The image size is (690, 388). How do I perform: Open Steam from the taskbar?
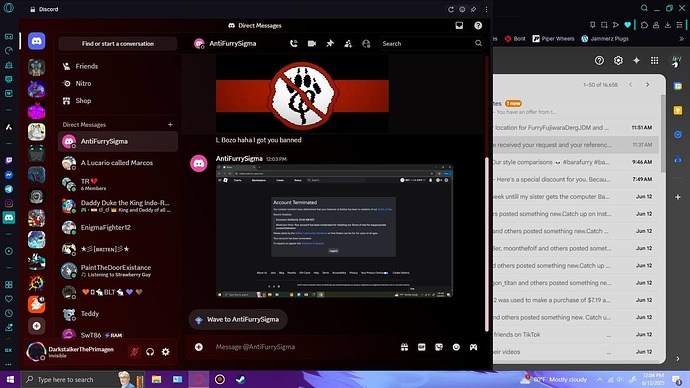click(x=240, y=379)
